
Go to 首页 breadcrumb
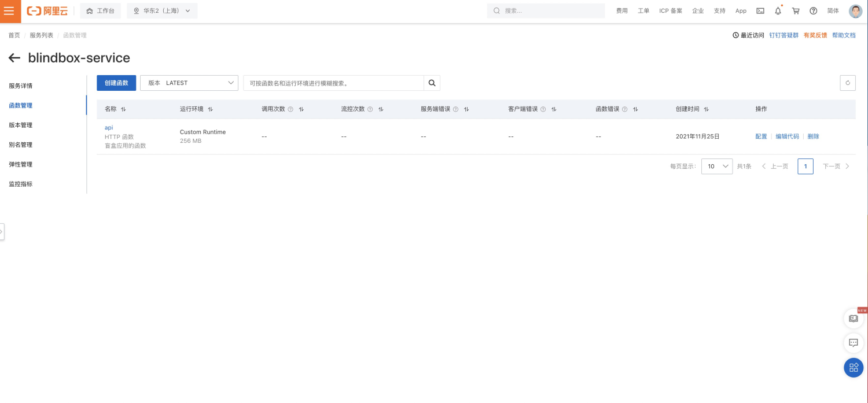tap(14, 35)
